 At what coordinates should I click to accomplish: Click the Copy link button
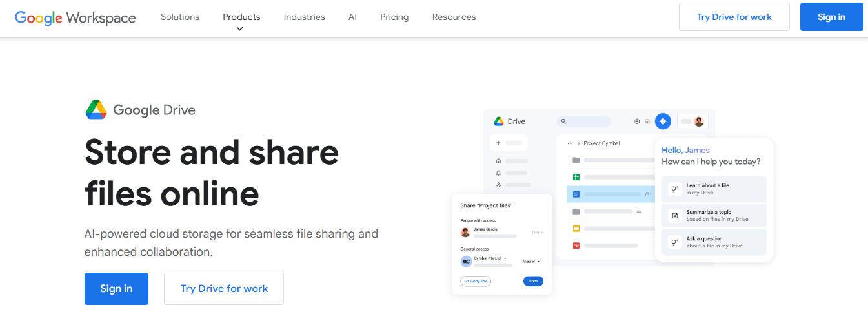click(x=476, y=281)
